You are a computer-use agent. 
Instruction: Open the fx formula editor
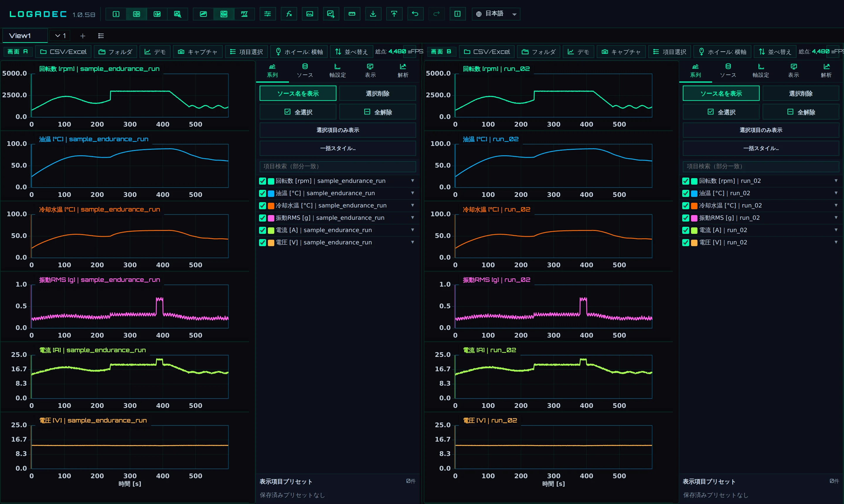pos(289,14)
